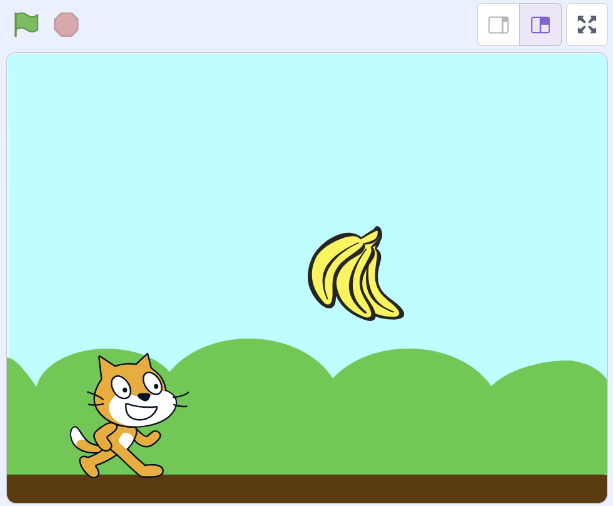Click the cat's whiskers on the right side
Screen dimensions: 613x506
[x=180, y=399]
